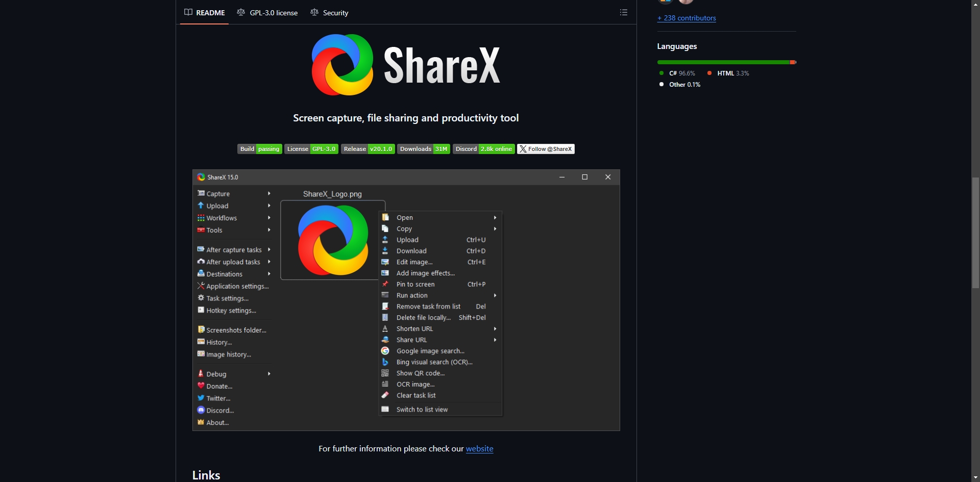980x482 pixels.
Task: Click the Task settings gear icon
Action: (x=201, y=298)
